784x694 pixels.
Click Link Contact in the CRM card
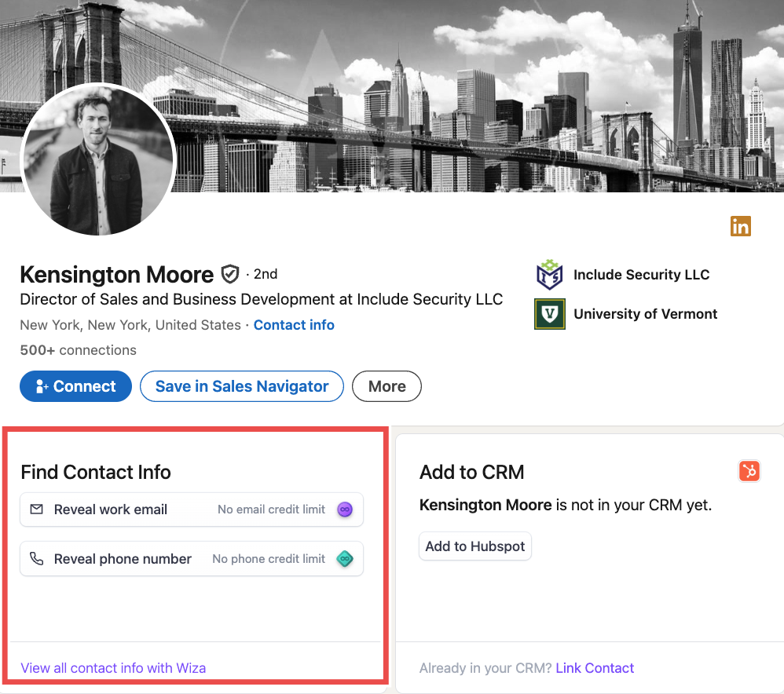[595, 668]
